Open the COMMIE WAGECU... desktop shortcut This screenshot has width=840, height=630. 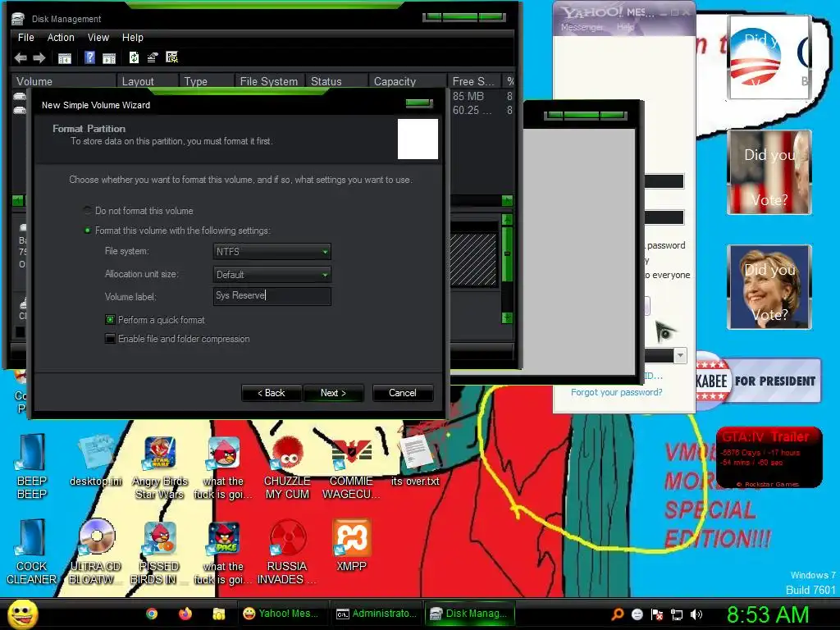click(x=351, y=468)
